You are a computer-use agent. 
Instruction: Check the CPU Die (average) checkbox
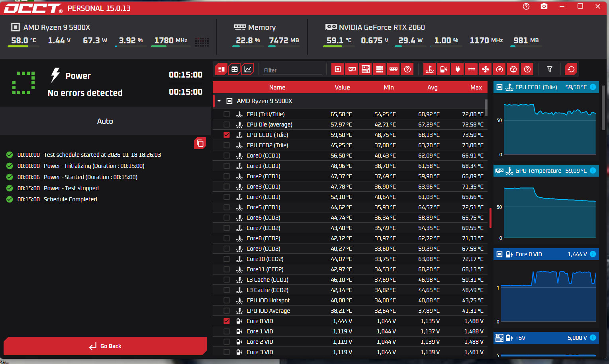tap(227, 125)
